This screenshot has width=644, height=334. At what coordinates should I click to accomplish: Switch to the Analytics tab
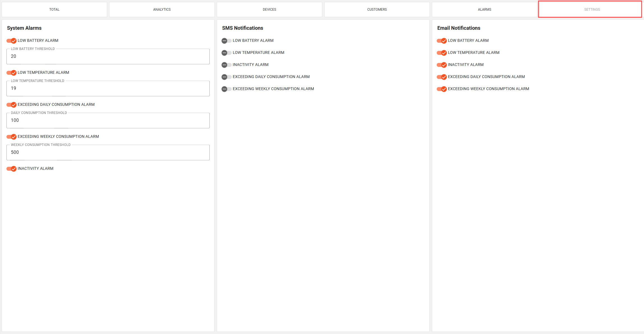click(x=162, y=10)
